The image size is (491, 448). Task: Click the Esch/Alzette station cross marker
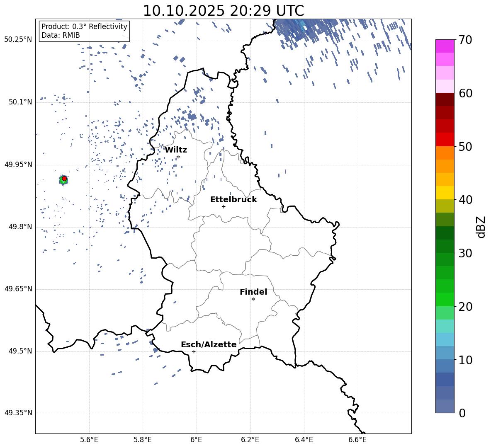click(x=194, y=351)
